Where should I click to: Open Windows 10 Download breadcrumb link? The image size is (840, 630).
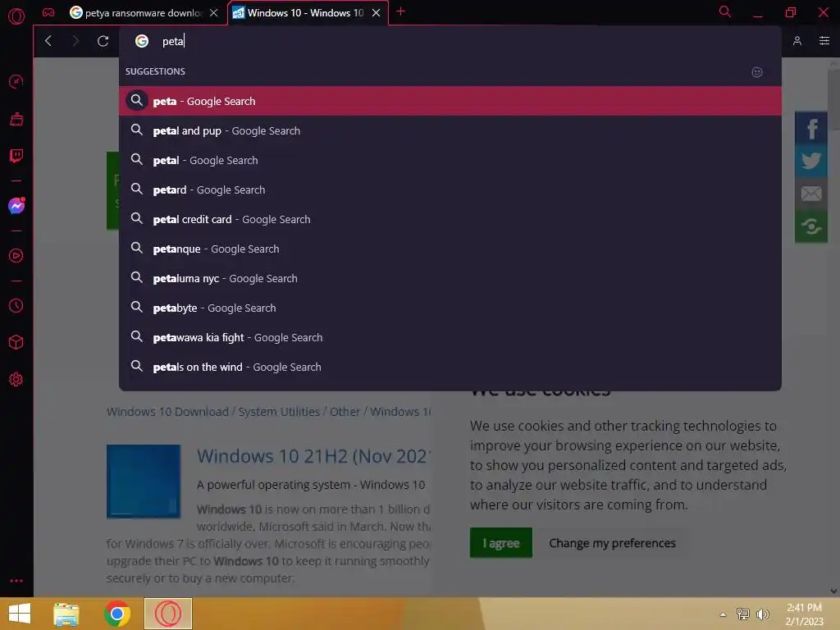(x=167, y=412)
